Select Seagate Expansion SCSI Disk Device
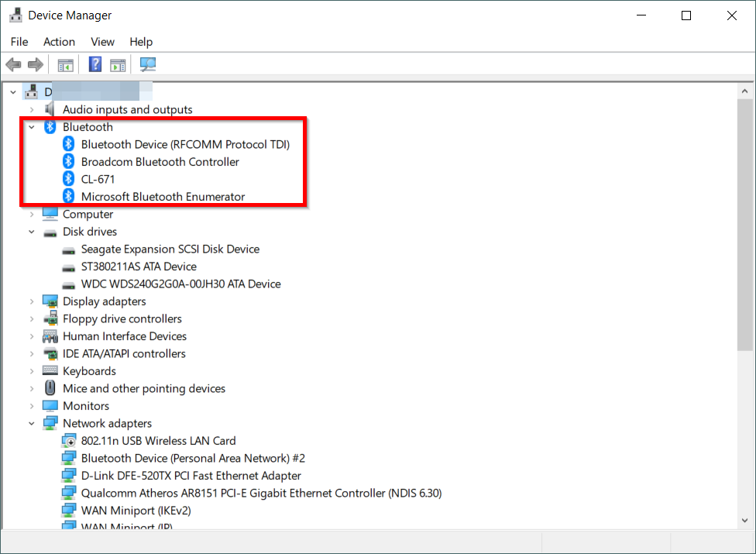The height and width of the screenshot is (554, 756). pyautogui.click(x=170, y=249)
